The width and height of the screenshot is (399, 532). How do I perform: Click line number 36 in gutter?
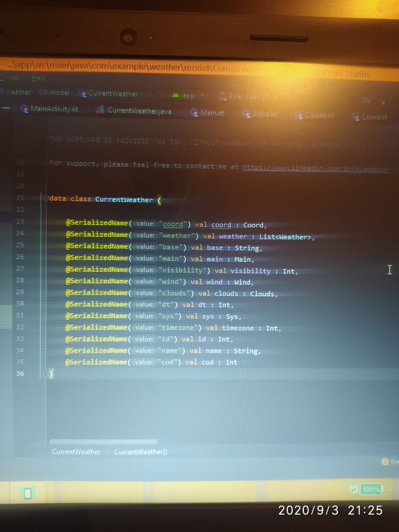click(20, 373)
